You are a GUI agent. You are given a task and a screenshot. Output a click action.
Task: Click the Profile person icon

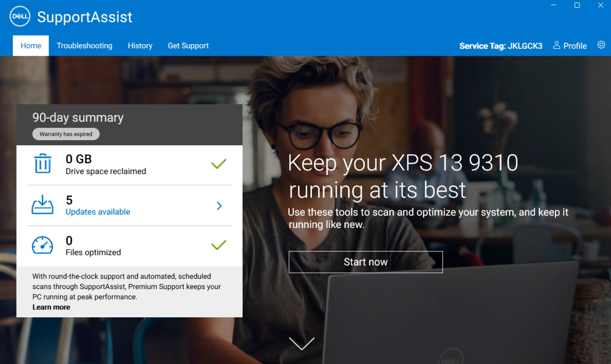click(x=556, y=45)
